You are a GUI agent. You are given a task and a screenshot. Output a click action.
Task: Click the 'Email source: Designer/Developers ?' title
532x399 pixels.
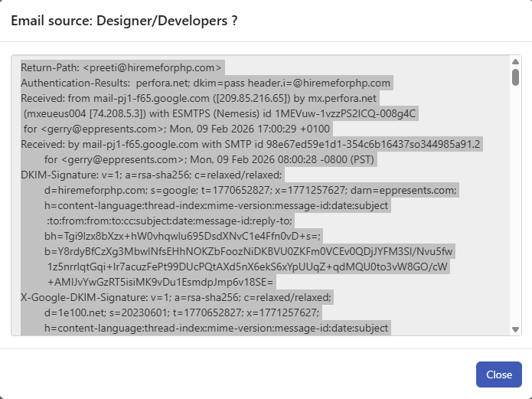tap(124, 21)
